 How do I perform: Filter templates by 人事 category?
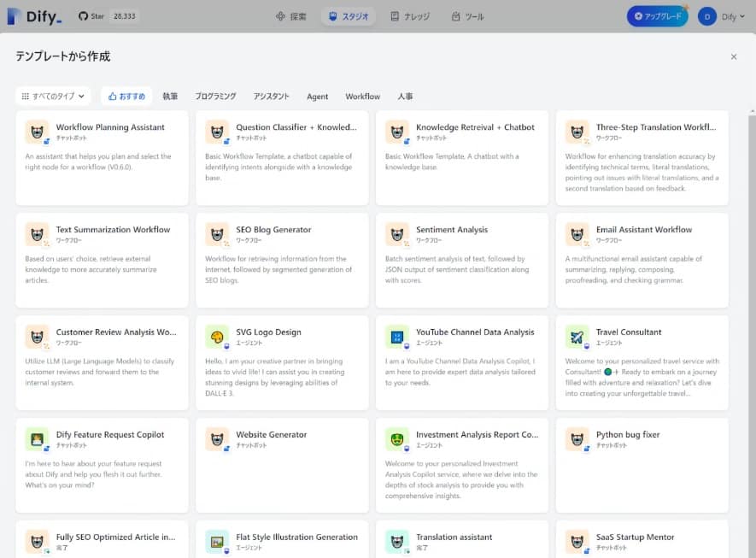tap(405, 97)
